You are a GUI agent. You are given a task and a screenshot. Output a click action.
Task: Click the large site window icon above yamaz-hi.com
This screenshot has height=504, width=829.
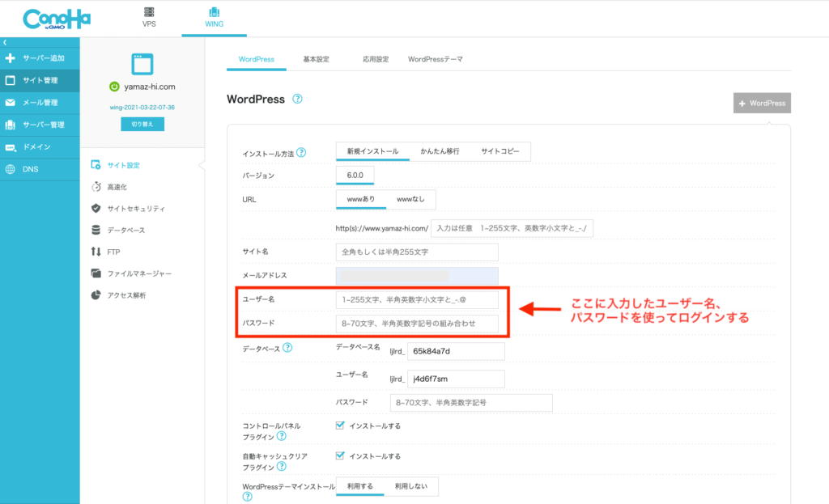[x=142, y=64]
